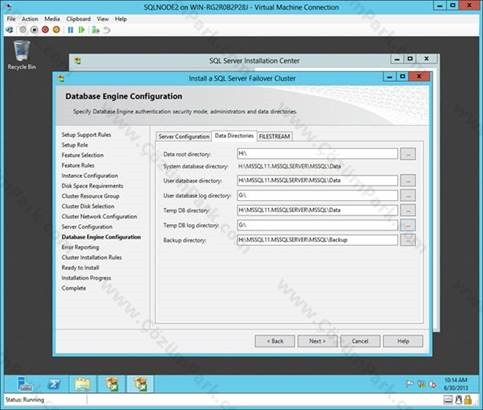The width and height of the screenshot is (483, 410).
Task: Select 'Feature Selection' step in sidebar
Action: (83, 155)
